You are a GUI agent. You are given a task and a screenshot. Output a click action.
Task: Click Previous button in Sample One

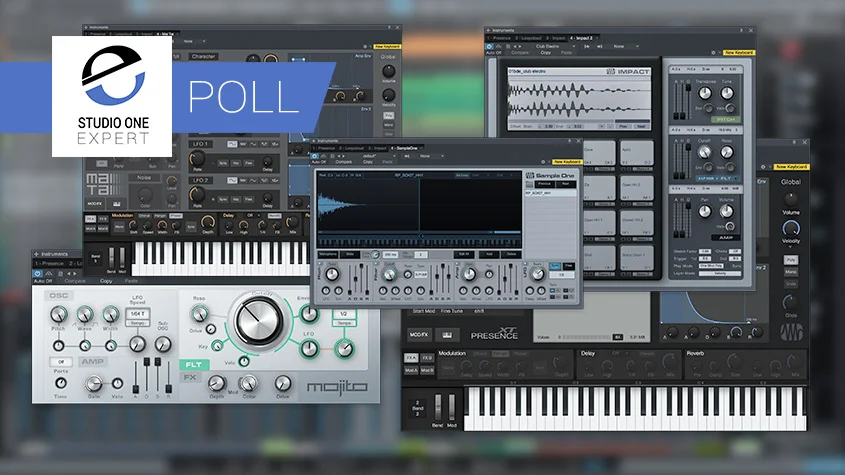coord(544,184)
